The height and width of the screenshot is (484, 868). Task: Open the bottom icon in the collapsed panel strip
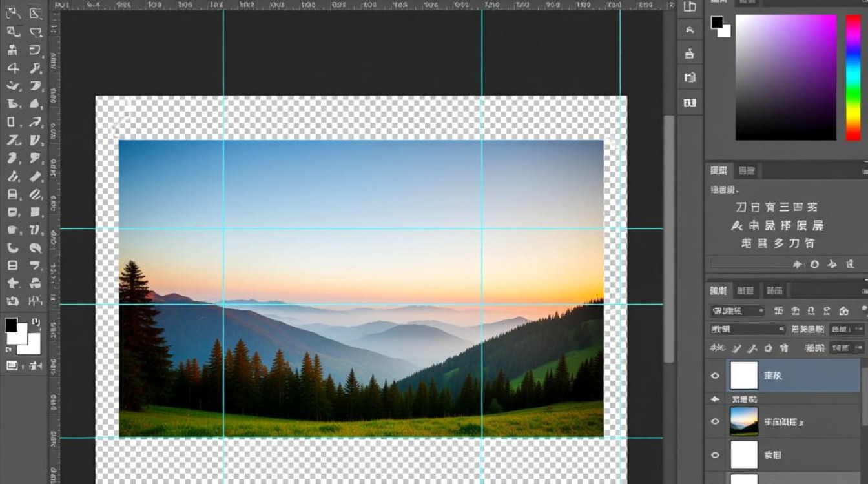point(690,102)
